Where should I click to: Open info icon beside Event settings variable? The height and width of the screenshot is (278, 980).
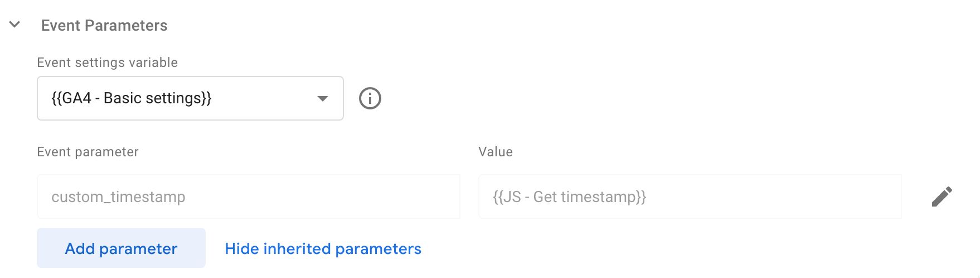point(370,98)
